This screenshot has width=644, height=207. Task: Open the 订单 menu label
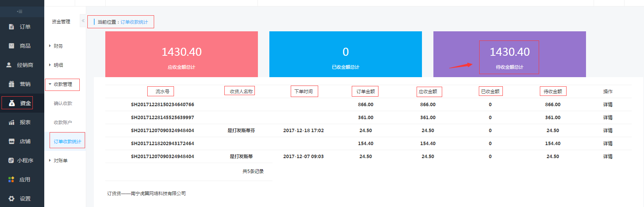pyautogui.click(x=25, y=27)
